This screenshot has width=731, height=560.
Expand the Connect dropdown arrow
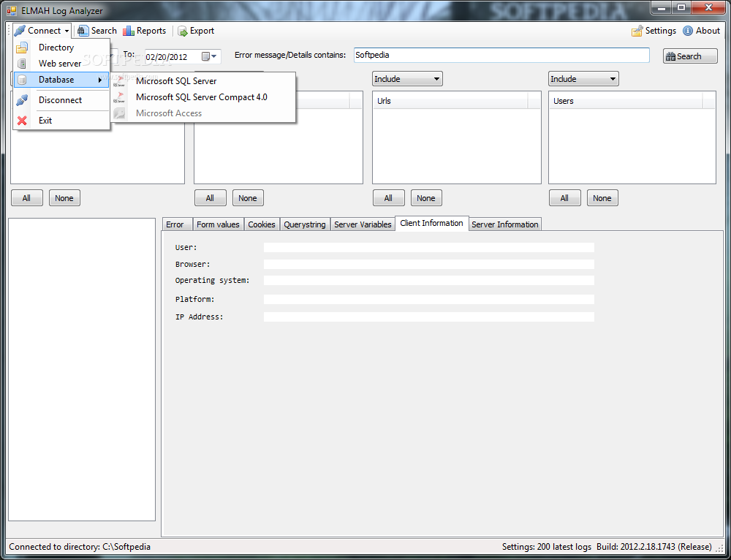tap(67, 31)
